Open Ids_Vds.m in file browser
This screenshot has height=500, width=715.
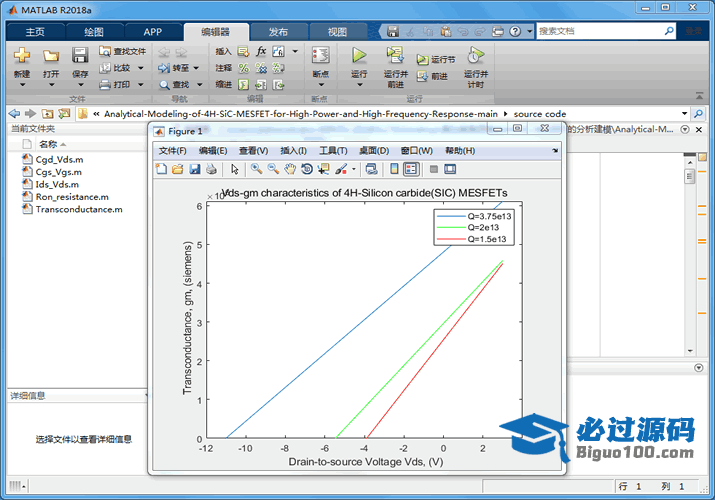point(57,184)
